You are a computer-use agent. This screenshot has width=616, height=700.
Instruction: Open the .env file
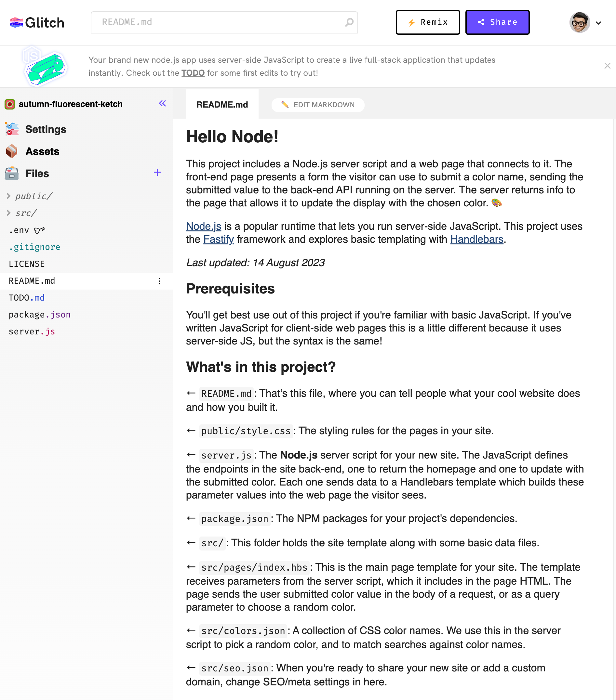19,230
